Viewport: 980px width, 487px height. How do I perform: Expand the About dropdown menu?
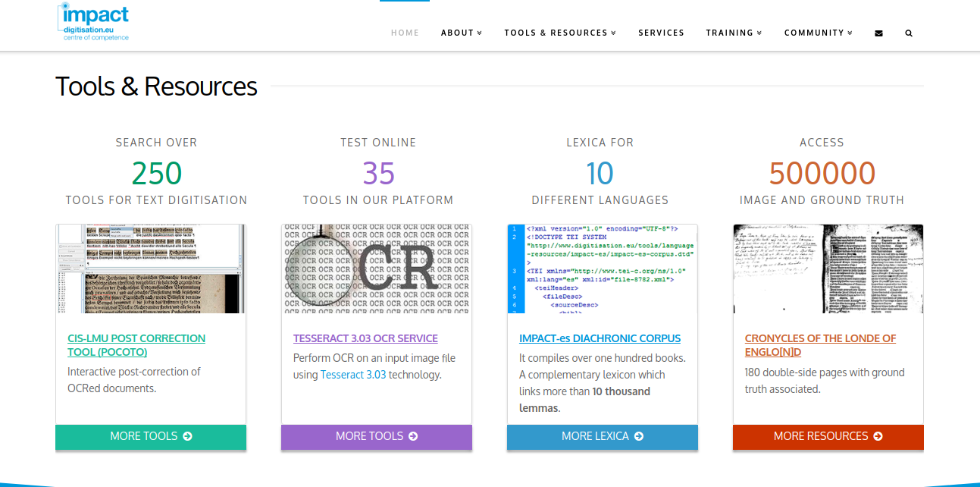click(462, 33)
